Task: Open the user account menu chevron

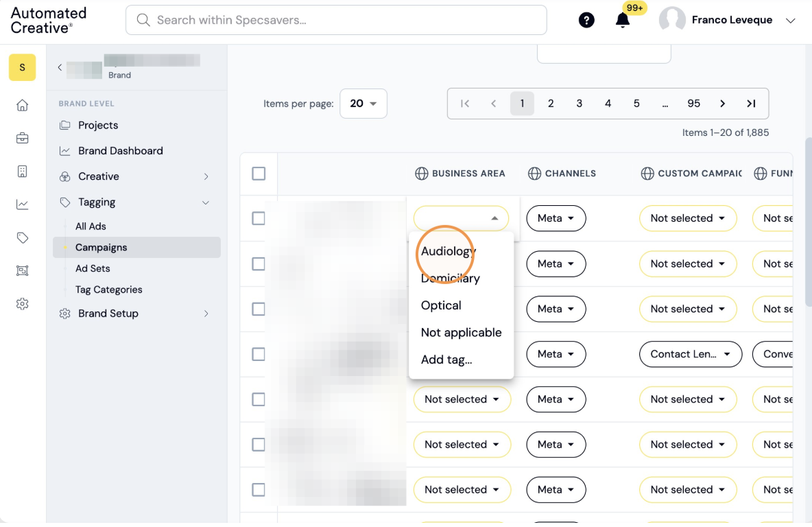Action: click(790, 21)
